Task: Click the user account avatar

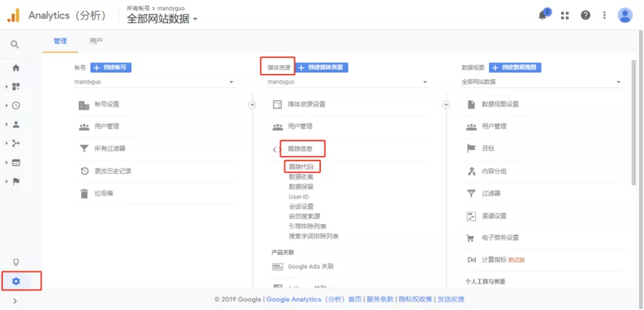Action: pyautogui.click(x=624, y=15)
